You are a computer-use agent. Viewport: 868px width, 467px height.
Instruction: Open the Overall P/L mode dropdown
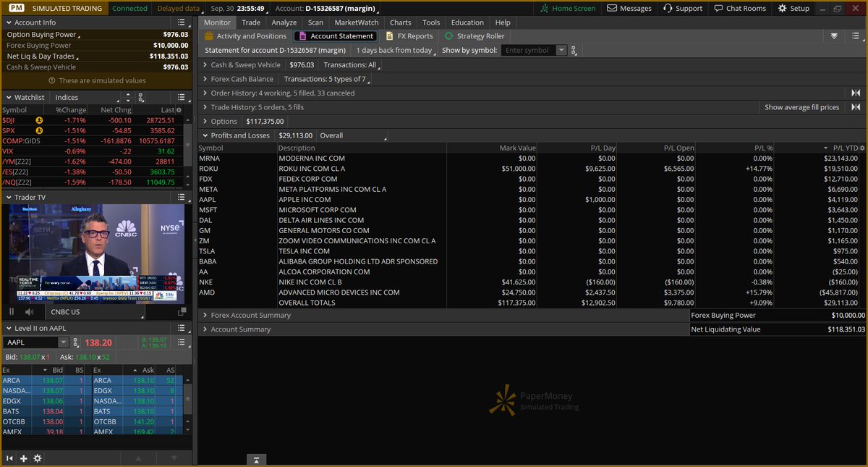point(352,135)
